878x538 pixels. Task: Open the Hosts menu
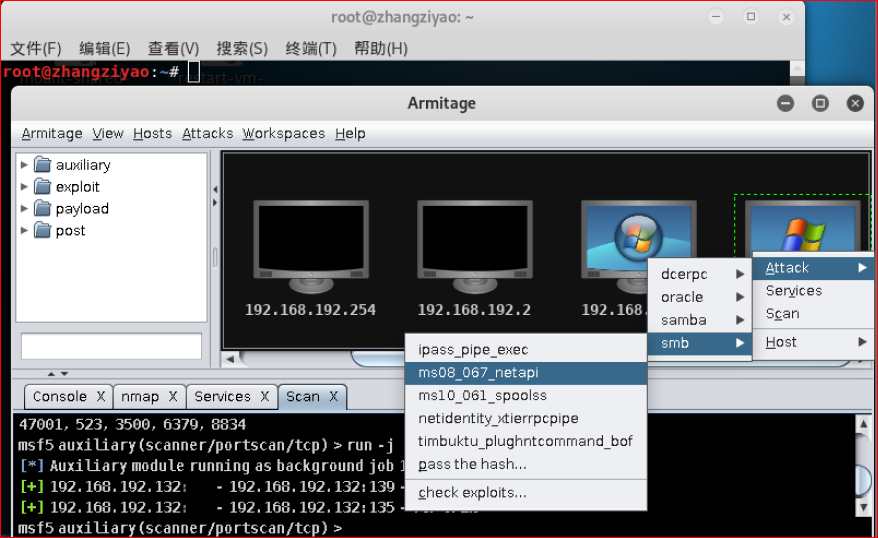point(152,133)
